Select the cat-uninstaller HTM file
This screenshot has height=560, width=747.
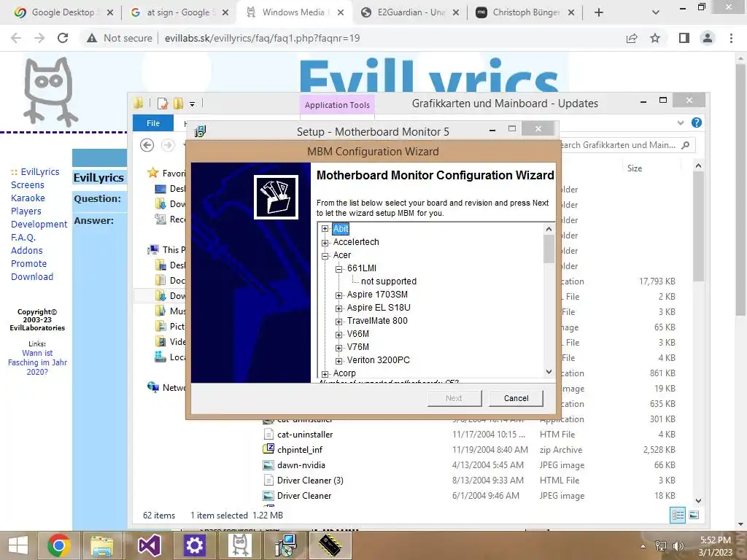[305, 435]
